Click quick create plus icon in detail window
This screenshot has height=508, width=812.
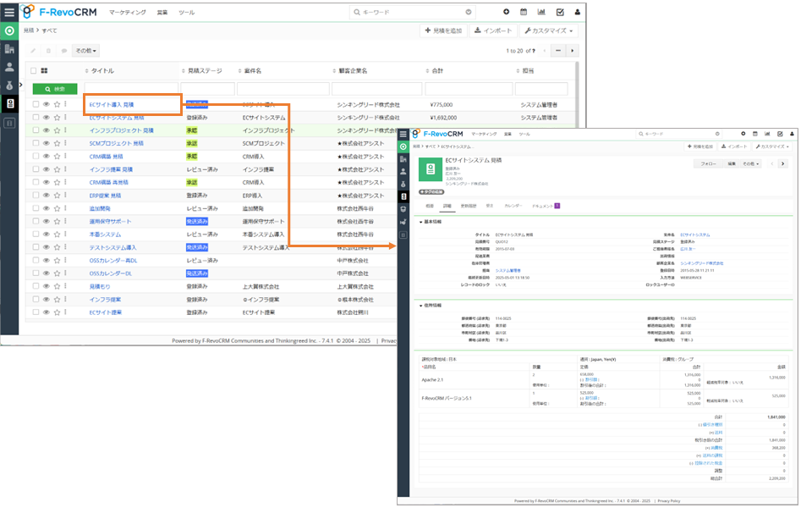click(x=743, y=134)
